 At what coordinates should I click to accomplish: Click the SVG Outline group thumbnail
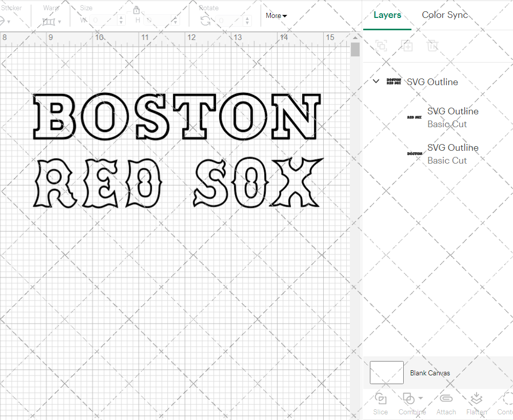(x=393, y=82)
